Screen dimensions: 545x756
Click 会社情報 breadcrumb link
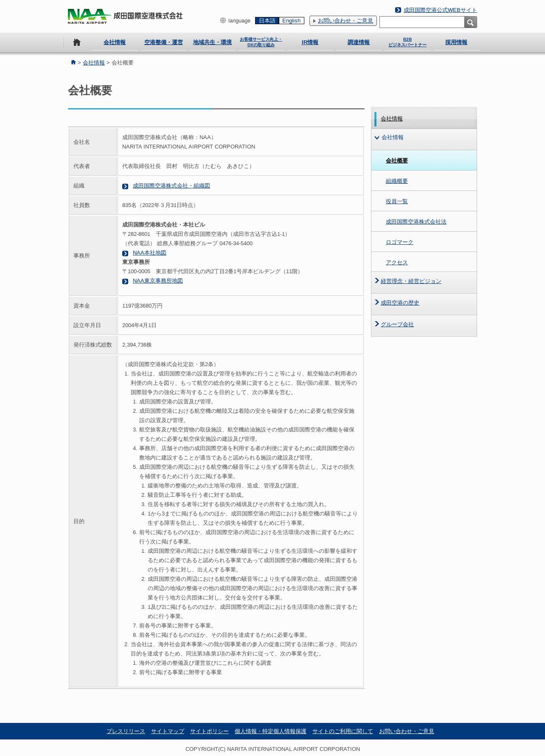94,62
